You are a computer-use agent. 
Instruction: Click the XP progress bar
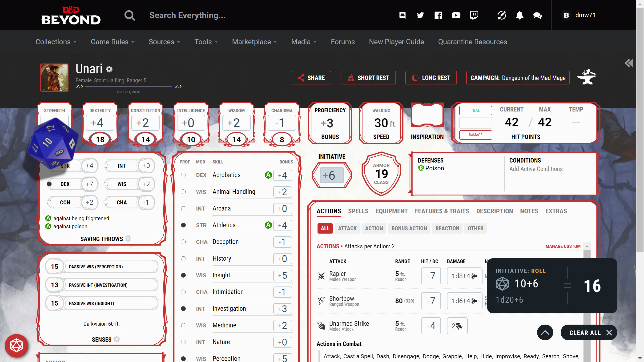[x=128, y=86]
